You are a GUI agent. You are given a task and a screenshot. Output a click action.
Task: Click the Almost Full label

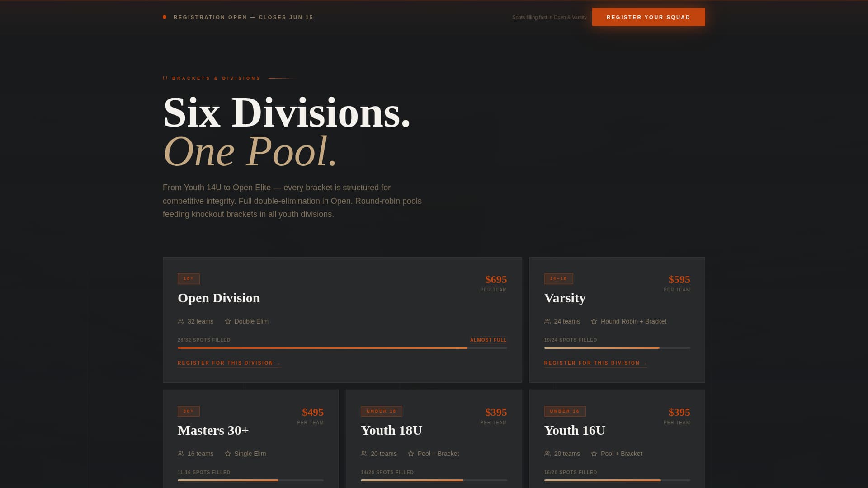[x=488, y=340]
